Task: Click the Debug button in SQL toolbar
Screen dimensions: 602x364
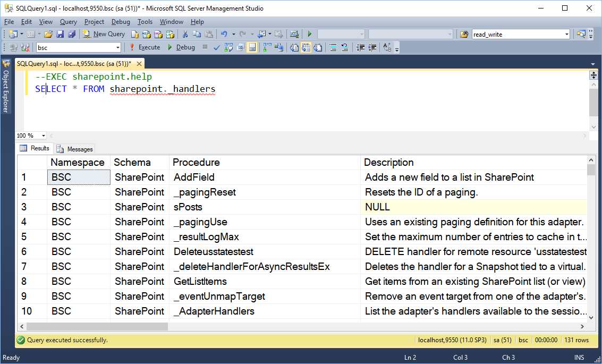Action: [181, 47]
